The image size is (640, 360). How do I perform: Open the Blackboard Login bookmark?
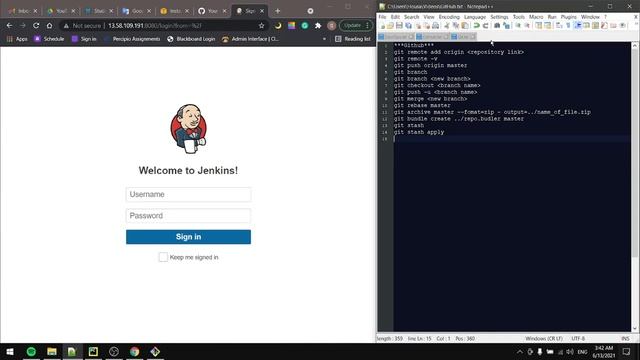point(191,39)
